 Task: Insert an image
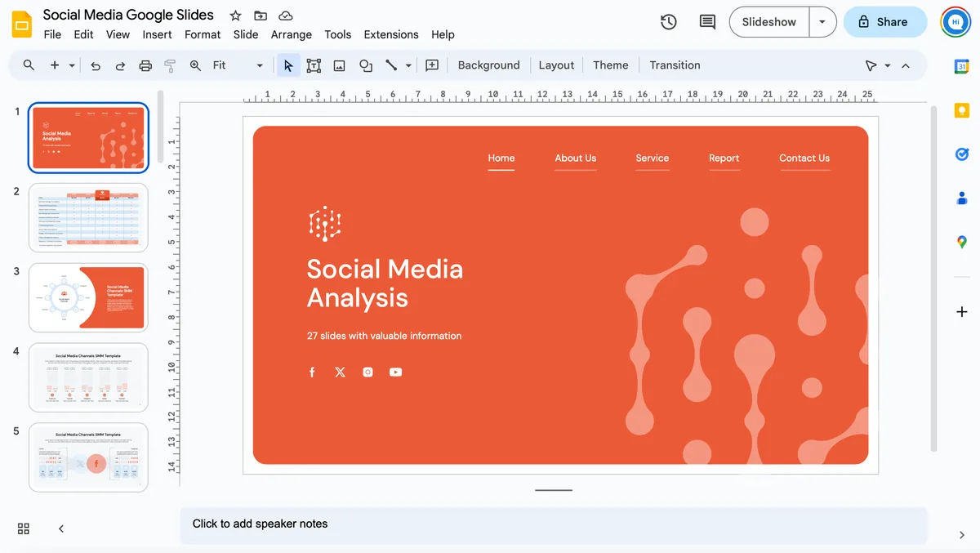[x=340, y=65]
